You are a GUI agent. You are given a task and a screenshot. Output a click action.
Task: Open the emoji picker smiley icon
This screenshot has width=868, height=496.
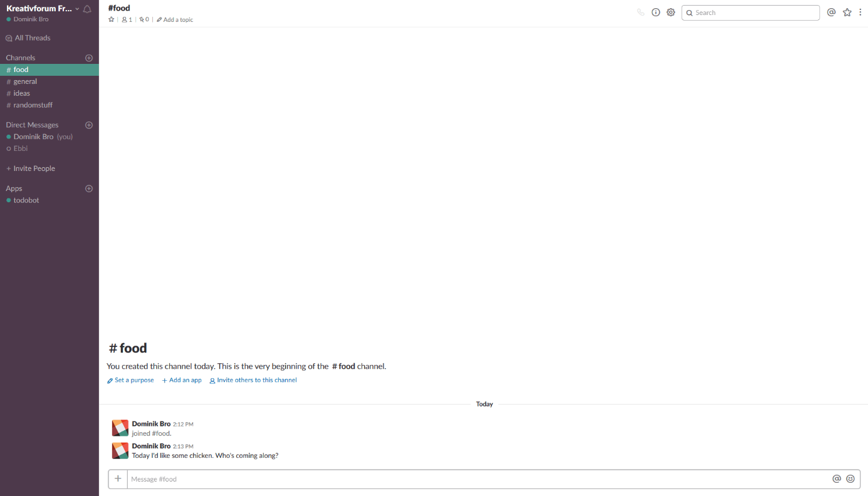pyautogui.click(x=850, y=478)
